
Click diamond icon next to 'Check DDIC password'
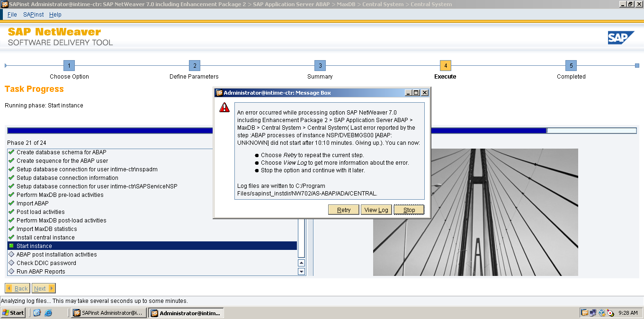pos(11,263)
